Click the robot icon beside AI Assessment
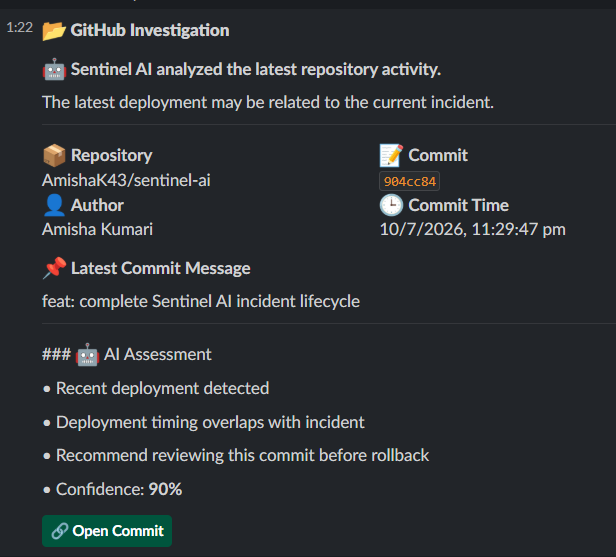The height and width of the screenshot is (557, 616). (87, 355)
